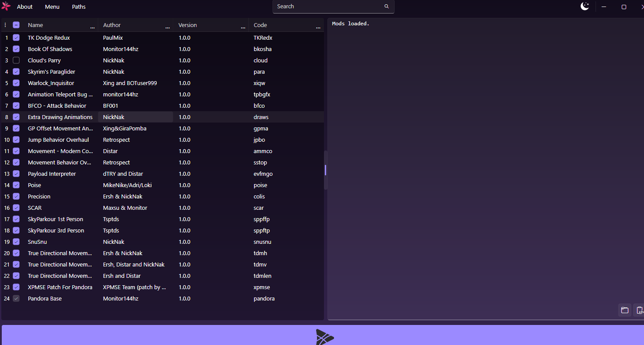Select Jump Behavior Overhaul name
This screenshot has height=345, width=644.
click(59, 140)
